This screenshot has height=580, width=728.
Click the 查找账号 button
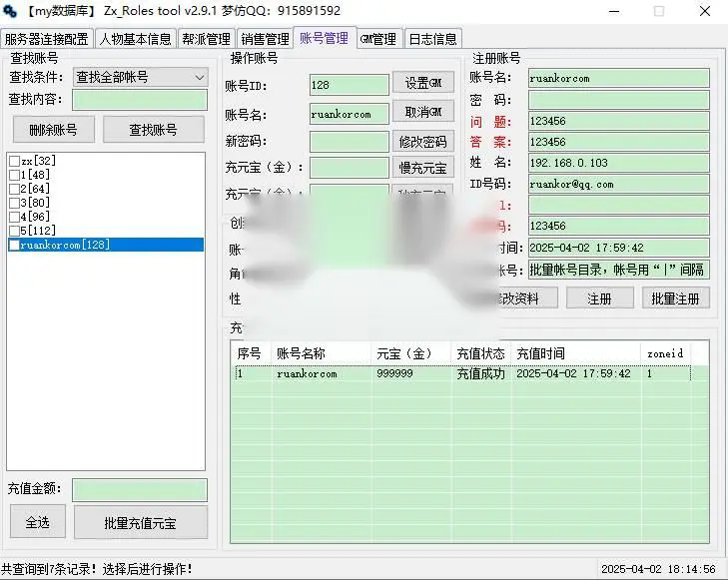(x=153, y=130)
